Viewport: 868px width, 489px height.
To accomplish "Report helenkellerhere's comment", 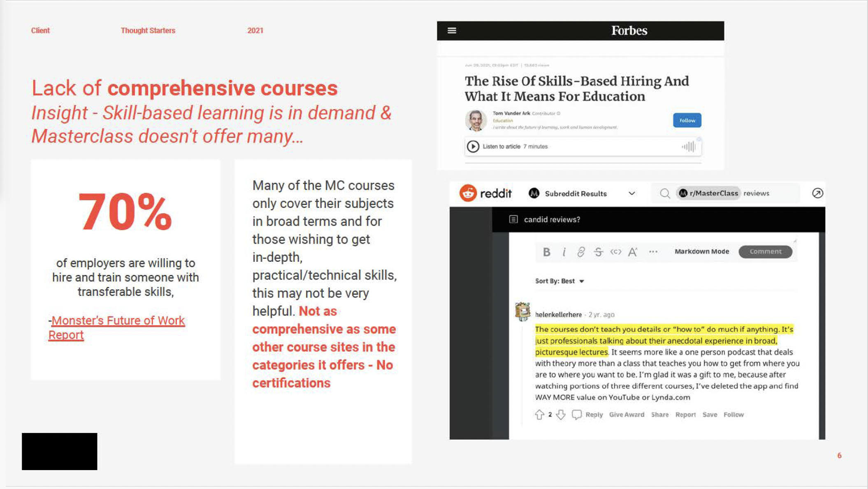I will pyautogui.click(x=685, y=414).
